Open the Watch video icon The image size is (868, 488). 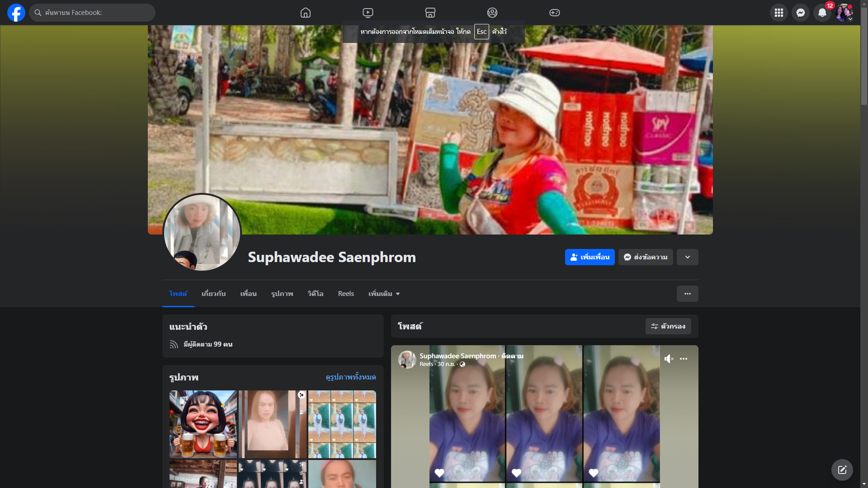[x=368, y=13]
